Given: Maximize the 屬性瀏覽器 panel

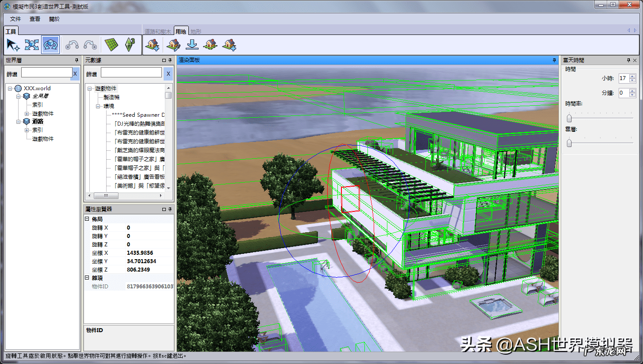Looking at the screenshot, I should coord(164,209).
